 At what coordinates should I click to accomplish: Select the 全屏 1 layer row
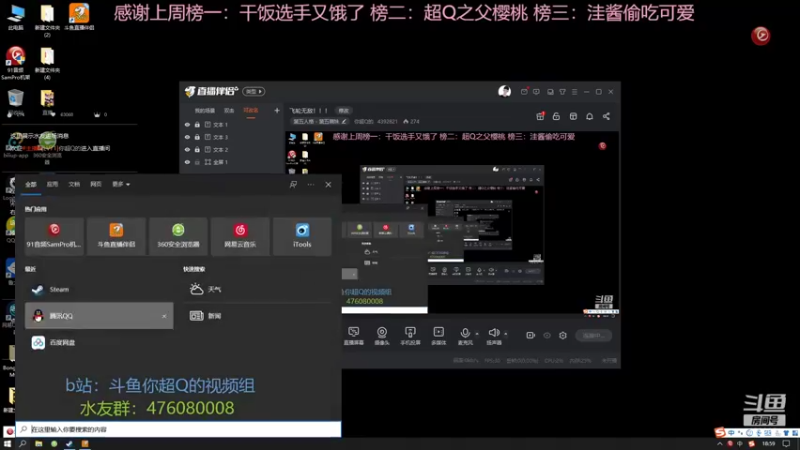pyautogui.click(x=231, y=162)
